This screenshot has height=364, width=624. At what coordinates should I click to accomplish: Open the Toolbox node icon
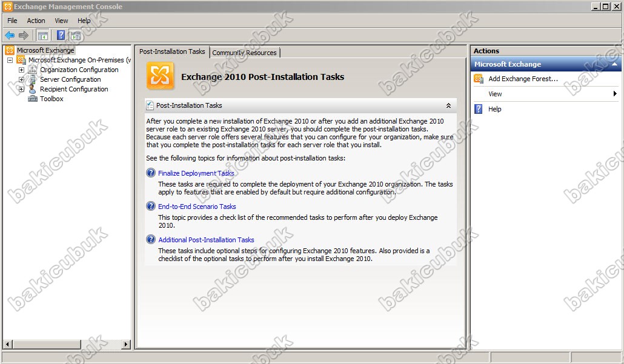tap(33, 99)
